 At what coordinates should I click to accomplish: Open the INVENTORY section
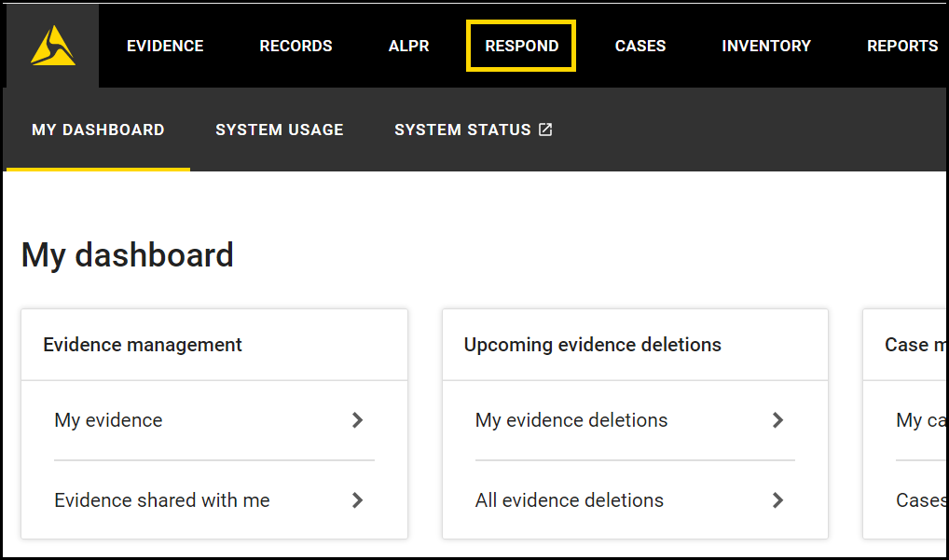coord(766,45)
